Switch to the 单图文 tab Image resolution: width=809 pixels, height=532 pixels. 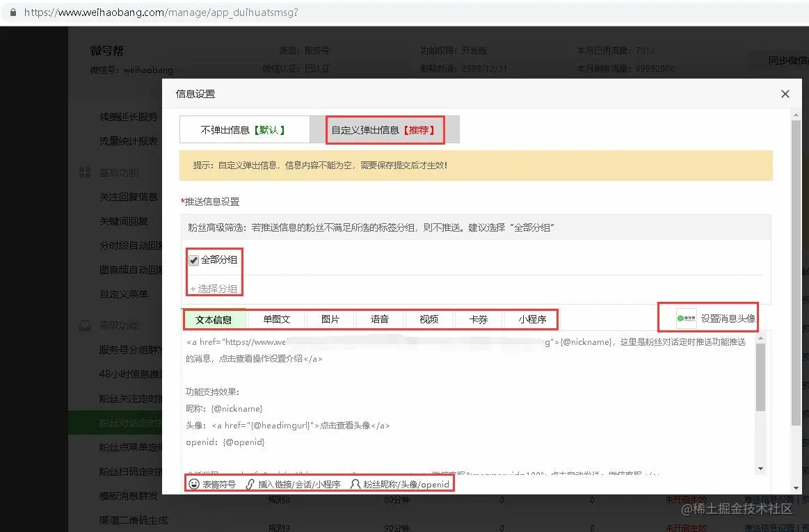(276, 319)
